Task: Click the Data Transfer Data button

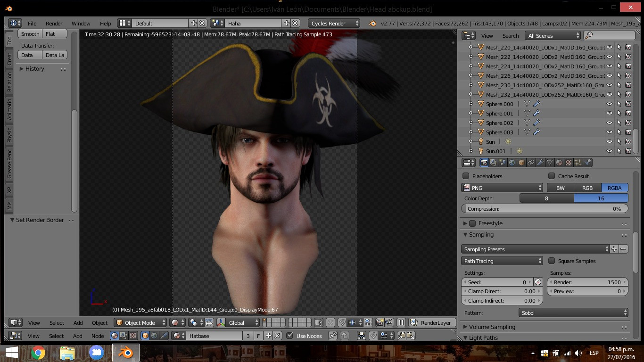Action: [30, 55]
